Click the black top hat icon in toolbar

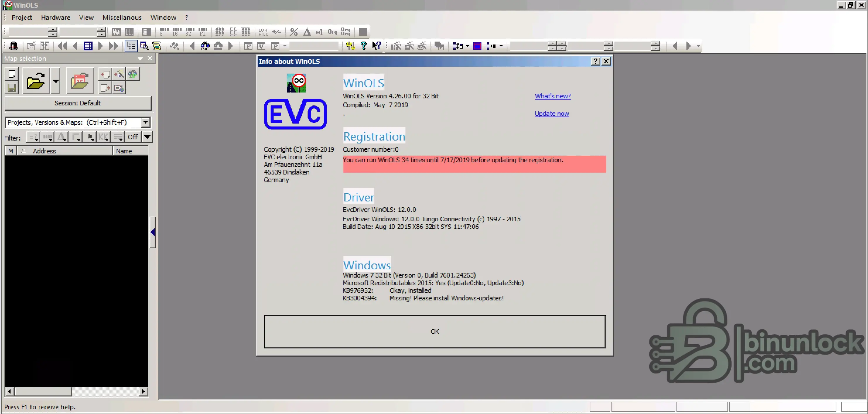click(x=14, y=46)
